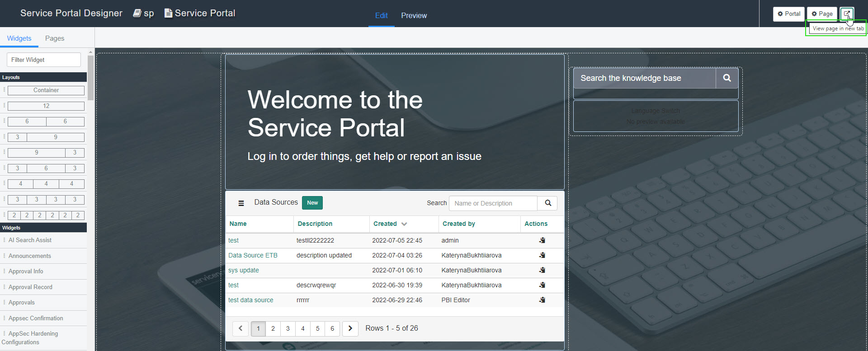Select the 3-6-3 column layout
The image size is (868, 351).
click(46, 168)
